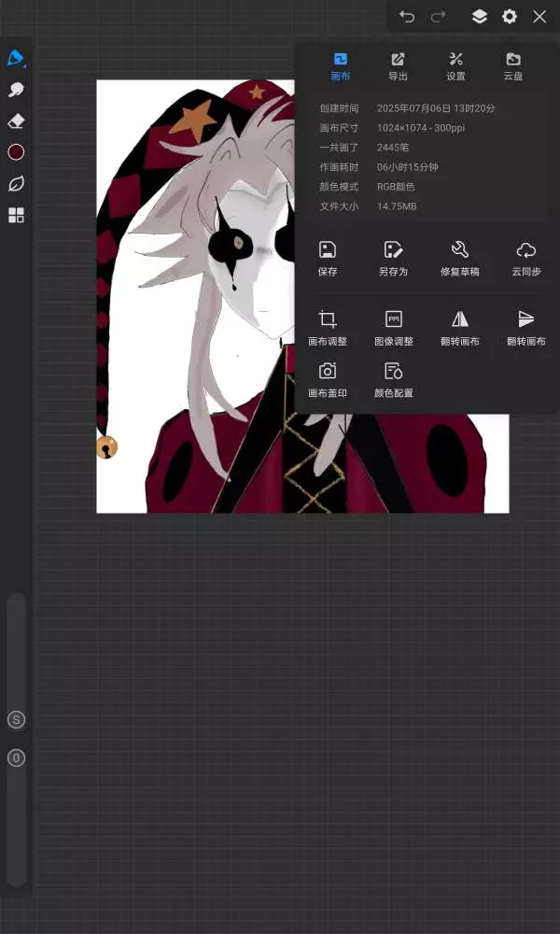Open the layers panel icon
The width and height of the screenshot is (560, 934).
(480, 17)
